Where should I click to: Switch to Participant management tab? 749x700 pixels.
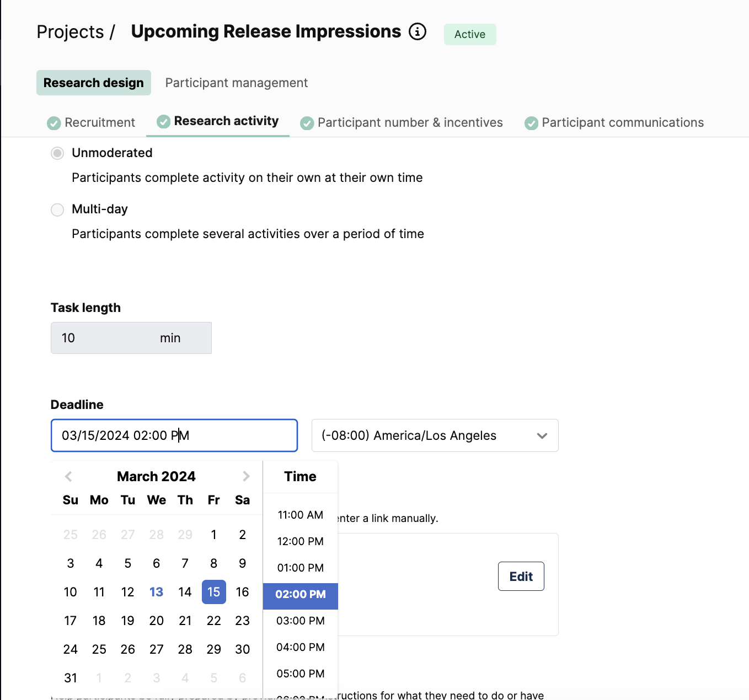[x=237, y=83]
